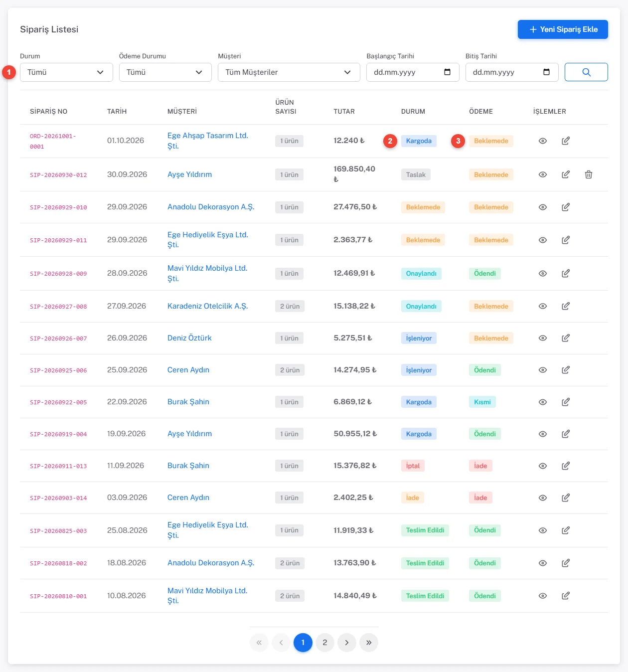Click Yeni Sipariş Ekle button
Screen dimensions: 628x672
coord(563,29)
